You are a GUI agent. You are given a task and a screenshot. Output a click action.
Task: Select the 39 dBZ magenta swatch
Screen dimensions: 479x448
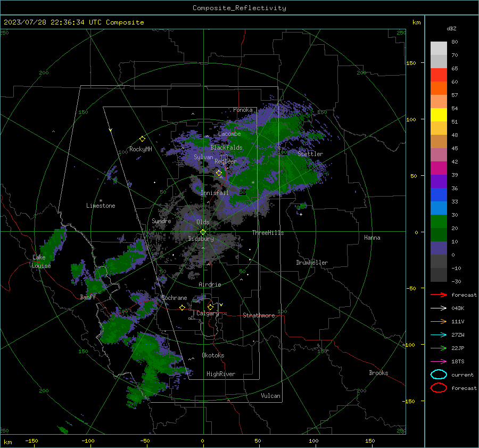click(439, 168)
